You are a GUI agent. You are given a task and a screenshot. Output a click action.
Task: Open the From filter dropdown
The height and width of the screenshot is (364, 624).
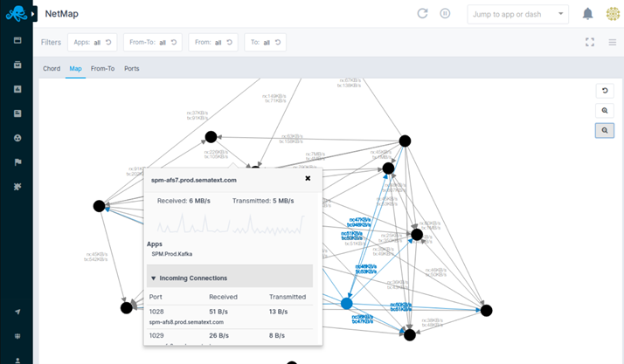[x=213, y=42]
